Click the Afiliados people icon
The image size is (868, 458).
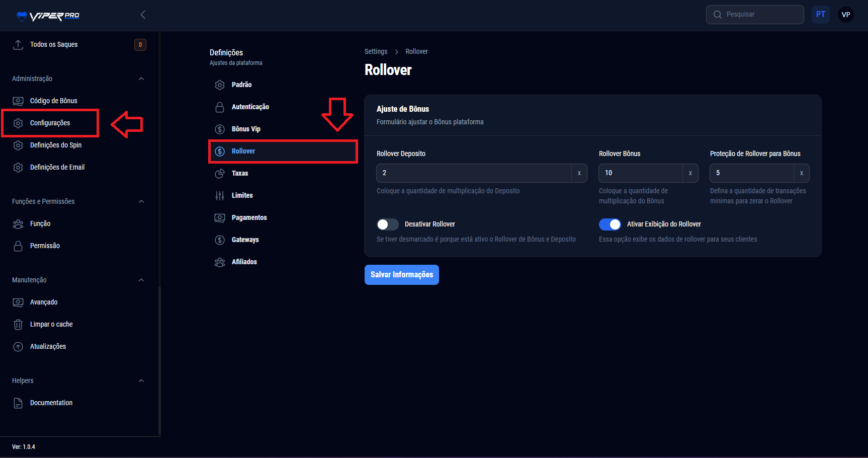pos(220,262)
